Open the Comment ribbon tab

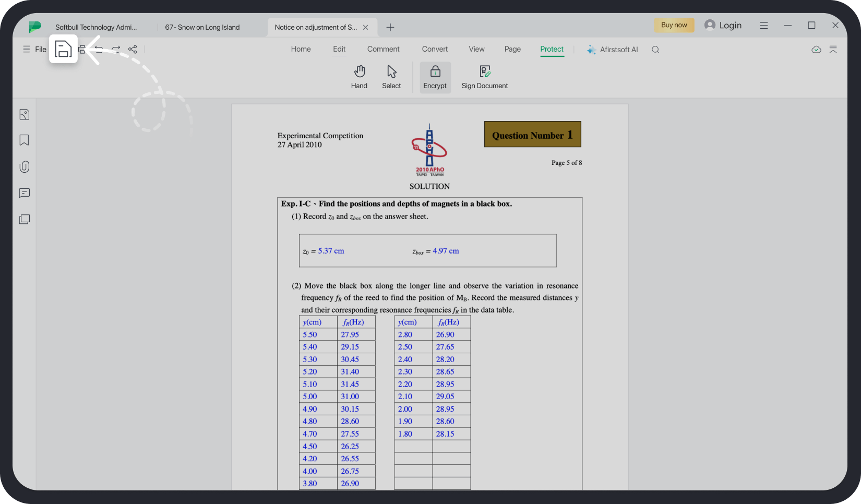click(384, 49)
